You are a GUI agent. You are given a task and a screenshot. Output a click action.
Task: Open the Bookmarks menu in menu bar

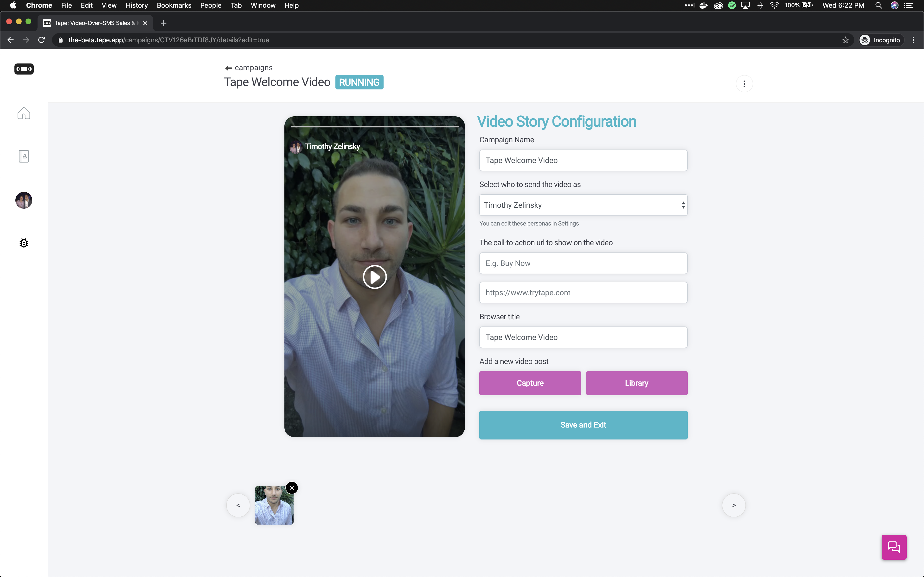[174, 5]
